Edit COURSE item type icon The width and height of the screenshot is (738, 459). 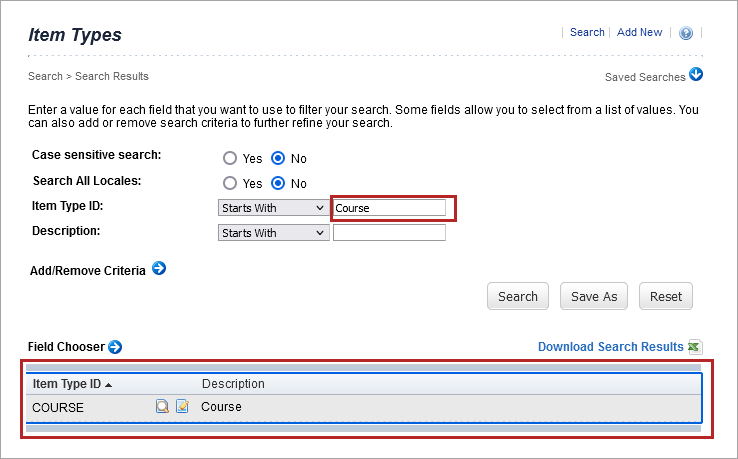pyautogui.click(x=182, y=407)
